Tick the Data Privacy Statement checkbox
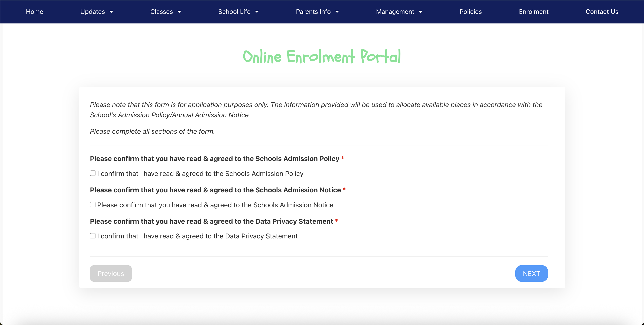The image size is (644, 325). pyautogui.click(x=93, y=236)
